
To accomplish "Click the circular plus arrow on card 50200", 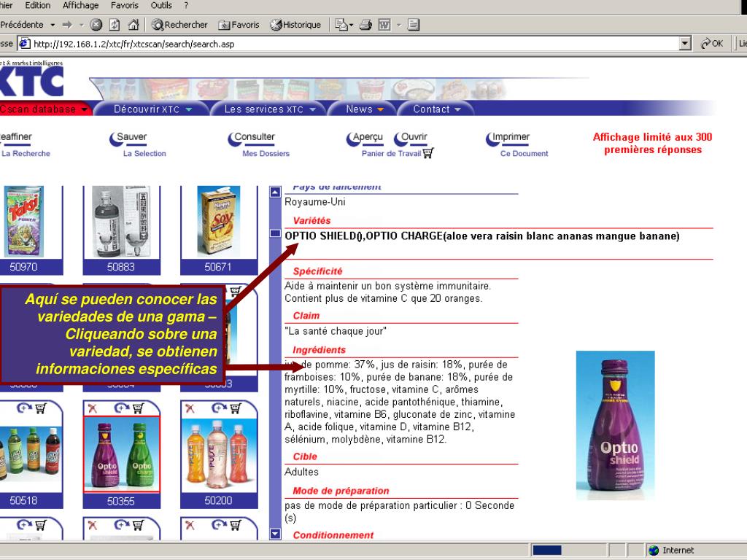I will click(219, 408).
